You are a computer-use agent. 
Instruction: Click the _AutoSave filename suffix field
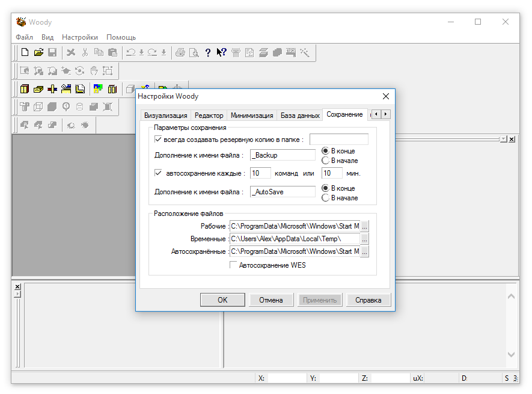(283, 192)
